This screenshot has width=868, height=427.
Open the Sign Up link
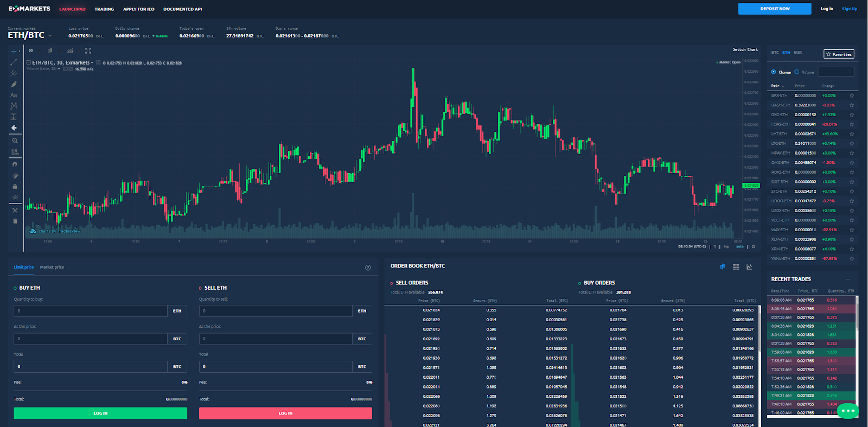pos(849,9)
